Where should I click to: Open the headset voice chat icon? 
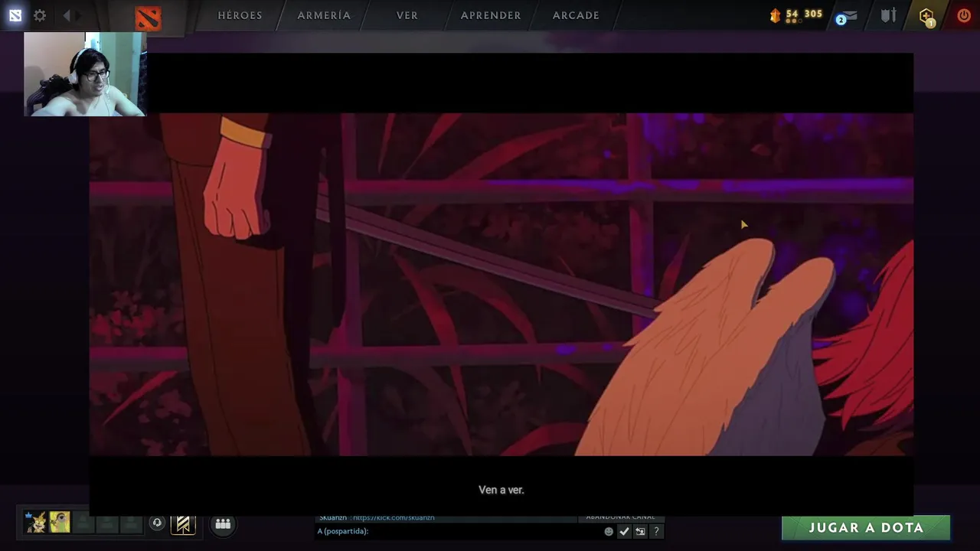click(157, 523)
